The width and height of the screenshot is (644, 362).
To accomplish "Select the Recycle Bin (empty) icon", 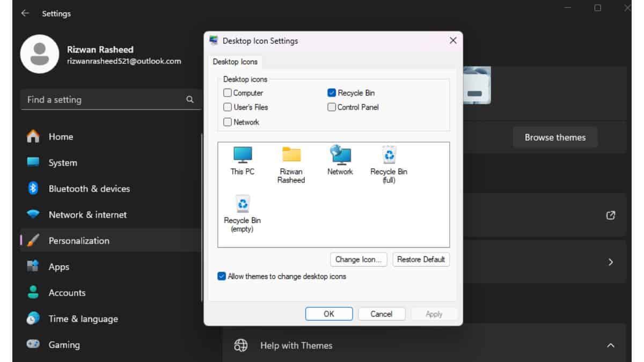I will pyautogui.click(x=242, y=204).
